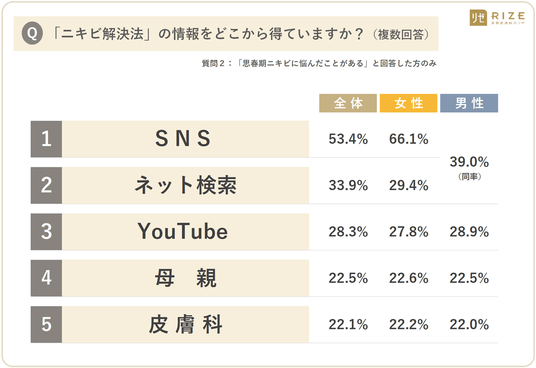Click the ネット検索 row label
The width and height of the screenshot is (536, 368).
[186, 186]
